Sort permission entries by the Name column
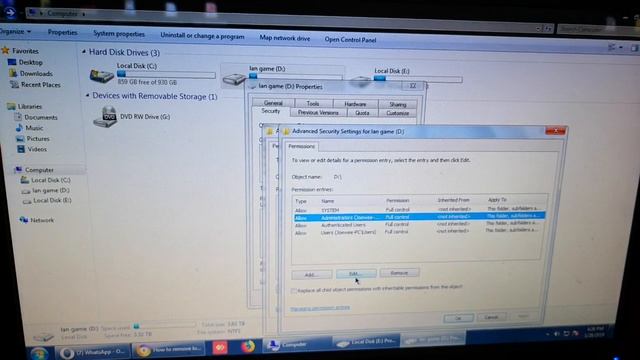The image size is (640, 360). pyautogui.click(x=327, y=201)
